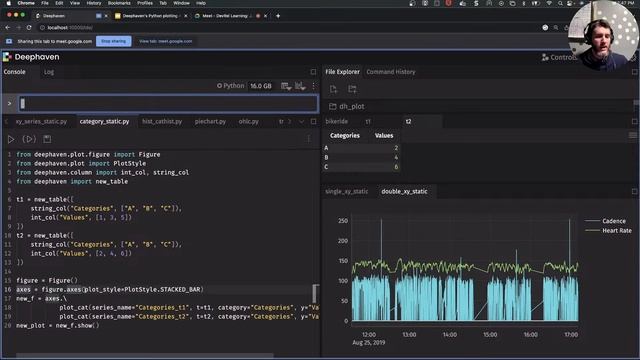Select the category_static.py editor tab
Screen dimensions: 640x360
tap(104, 122)
